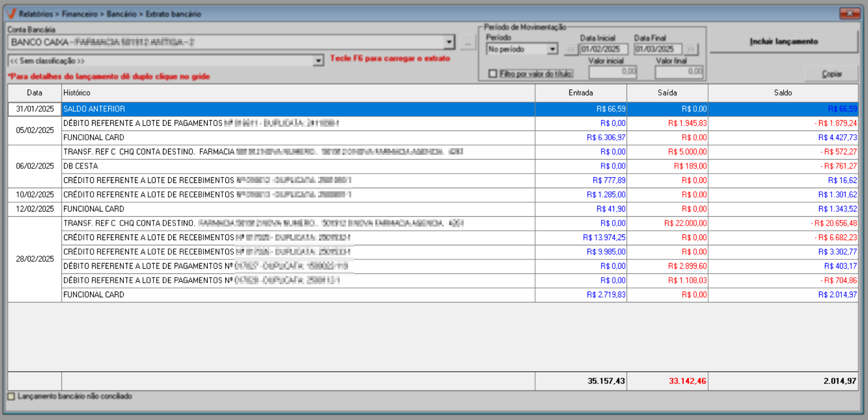Enable Filtro por valor do título checkbox
868x420 pixels.
[x=493, y=74]
